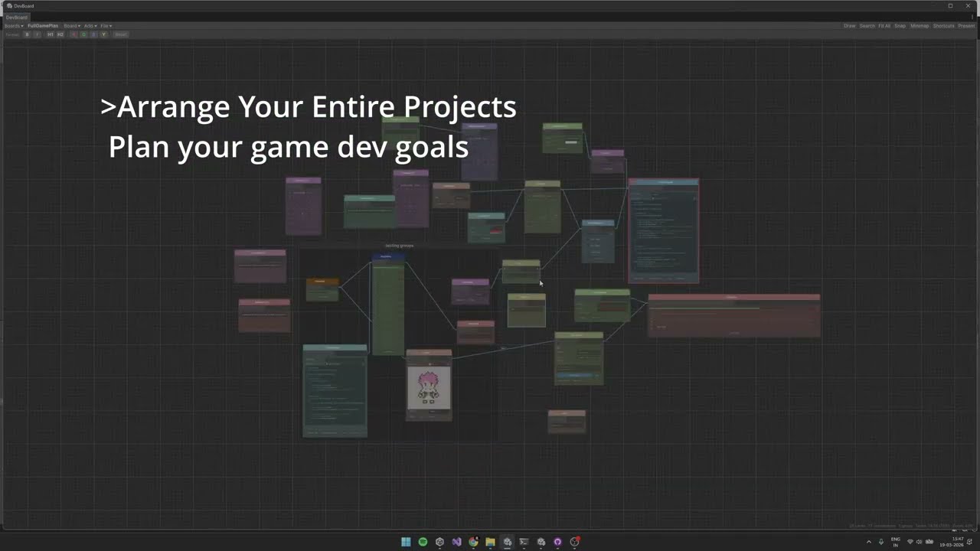The width and height of the screenshot is (980, 551).
Task: Click the microphone tray icon
Action: 880,542
